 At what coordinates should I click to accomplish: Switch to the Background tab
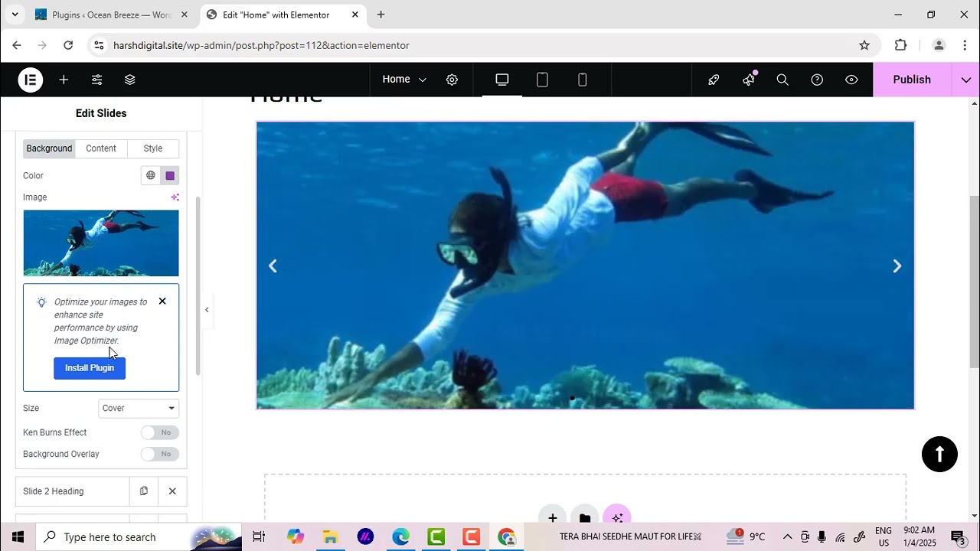[x=49, y=148]
